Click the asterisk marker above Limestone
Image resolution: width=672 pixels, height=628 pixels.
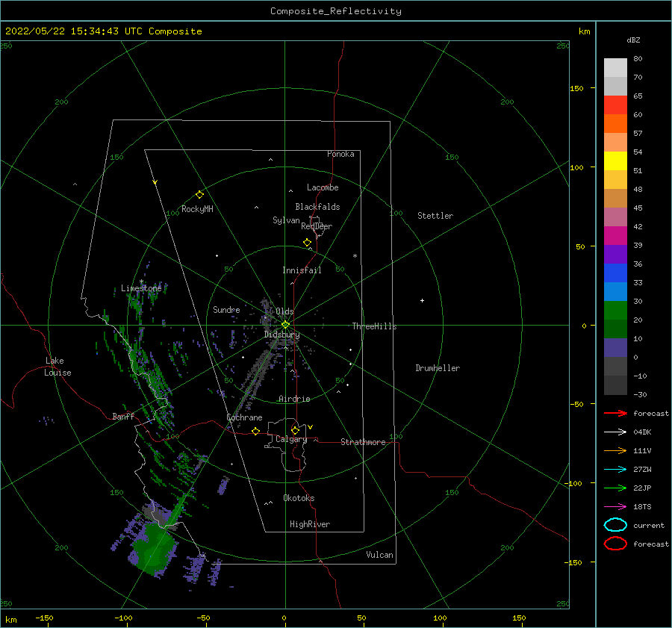coord(141,282)
